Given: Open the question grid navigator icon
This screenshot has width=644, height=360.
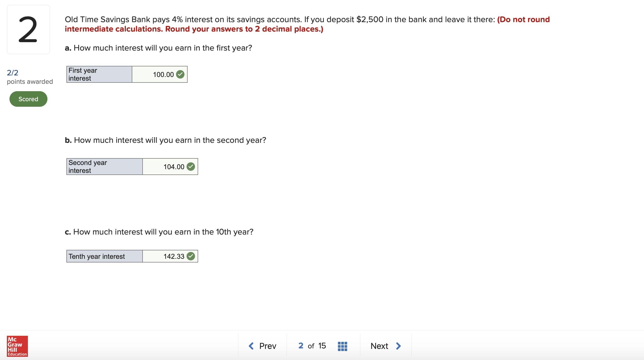Looking at the screenshot, I should coord(342,346).
